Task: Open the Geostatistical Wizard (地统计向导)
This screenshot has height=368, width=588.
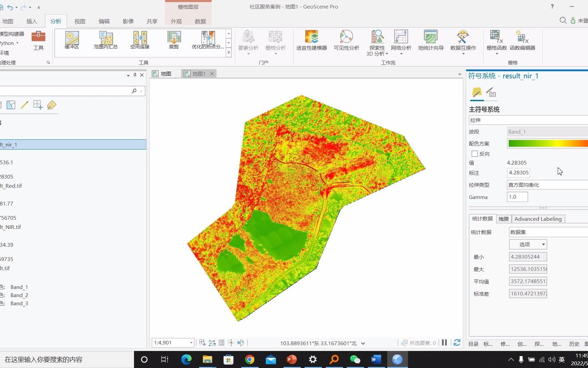Action: pyautogui.click(x=430, y=40)
